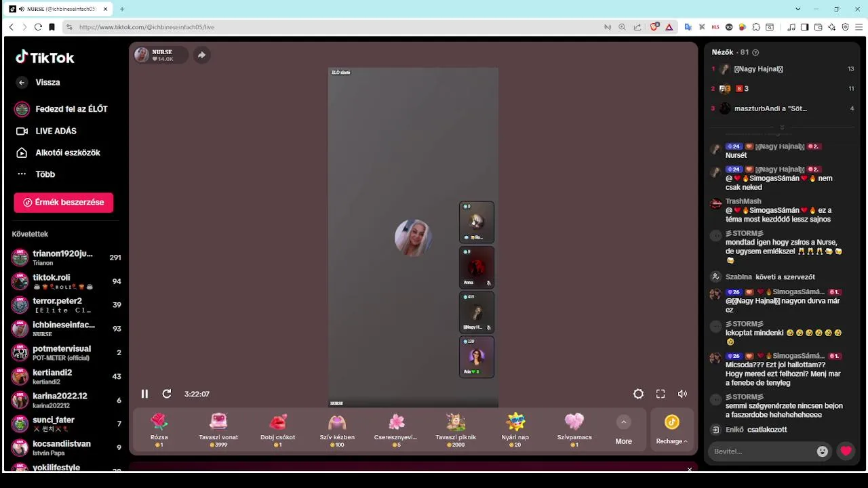Share this page from address bar
The width and height of the screenshot is (868, 488).
637,27
